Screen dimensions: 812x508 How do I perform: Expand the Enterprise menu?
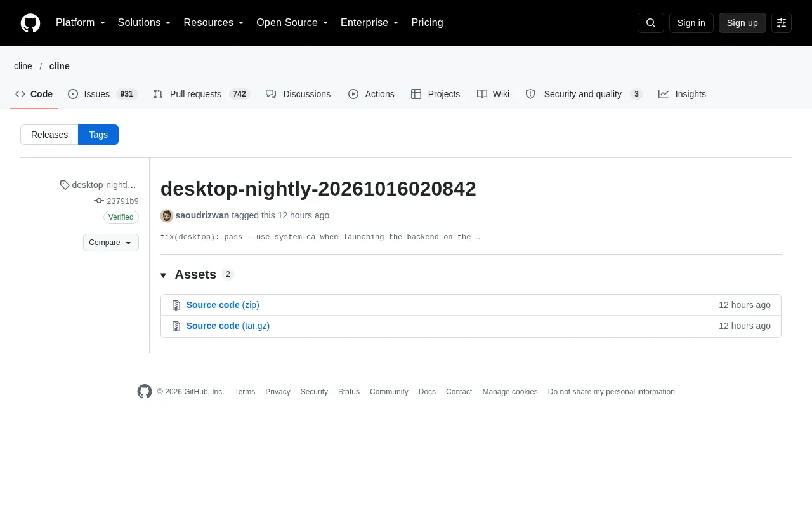[x=370, y=23]
